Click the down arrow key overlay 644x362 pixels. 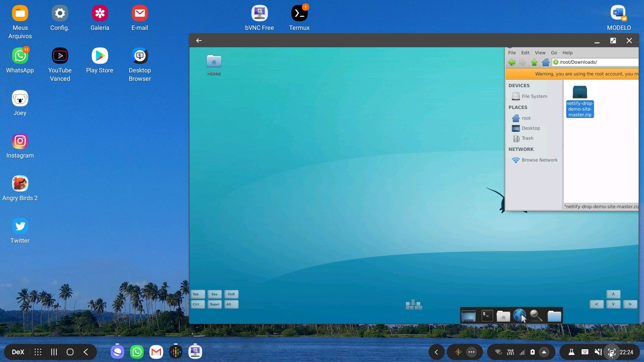tap(613, 304)
